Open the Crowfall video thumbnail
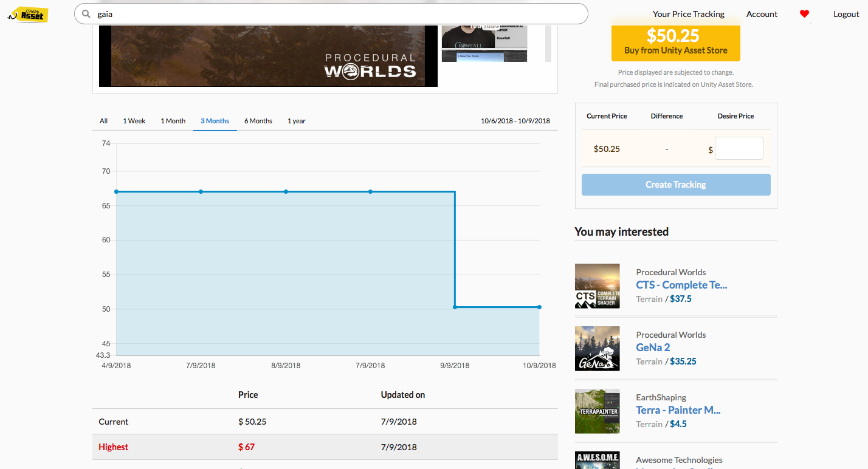The image size is (868, 469). (x=484, y=36)
